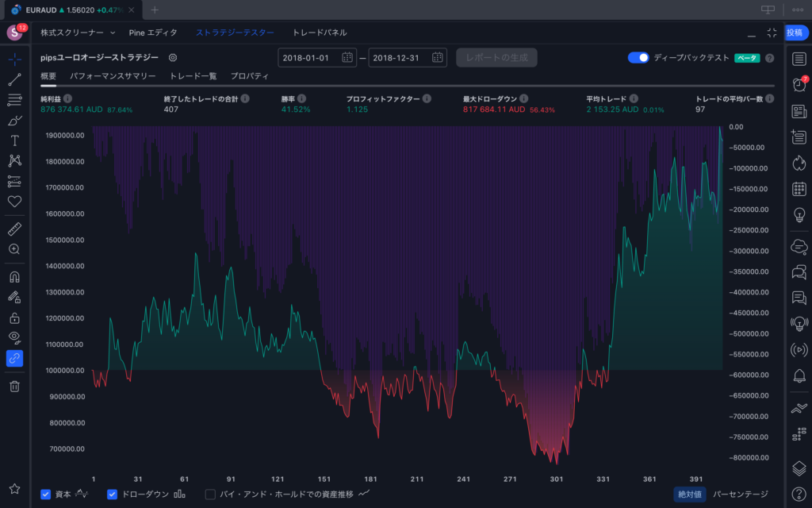Select the 概要 tab
The height and width of the screenshot is (508, 812).
coord(48,75)
